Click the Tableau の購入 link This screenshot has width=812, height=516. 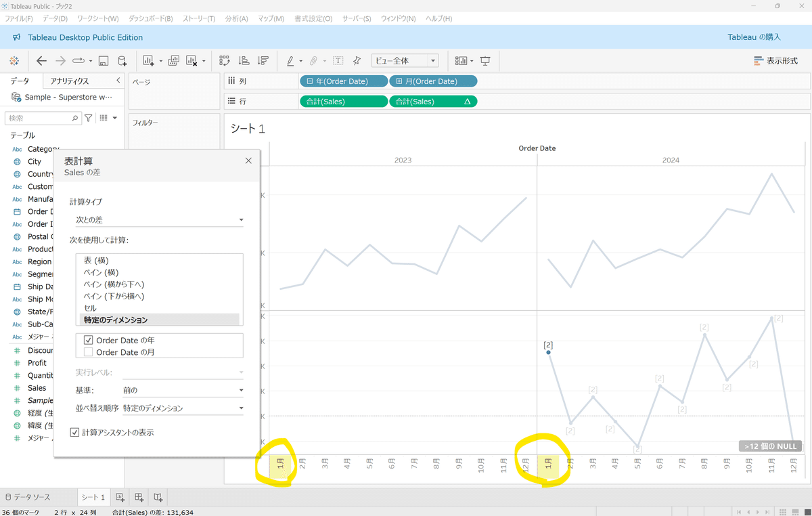[754, 37]
